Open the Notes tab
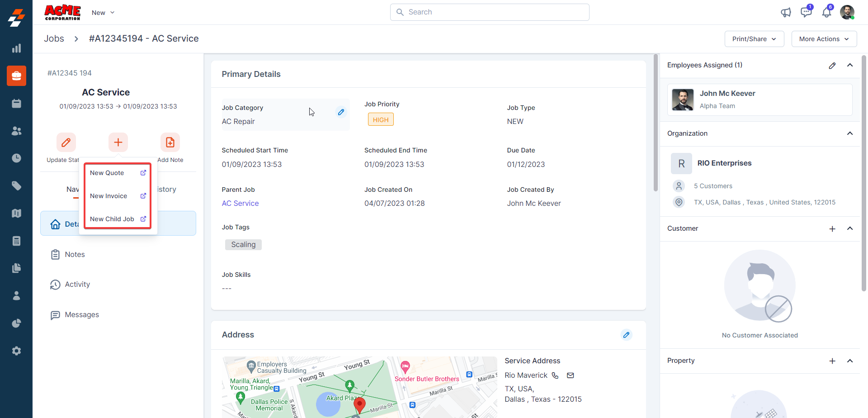The height and width of the screenshot is (418, 868). pos(75,255)
